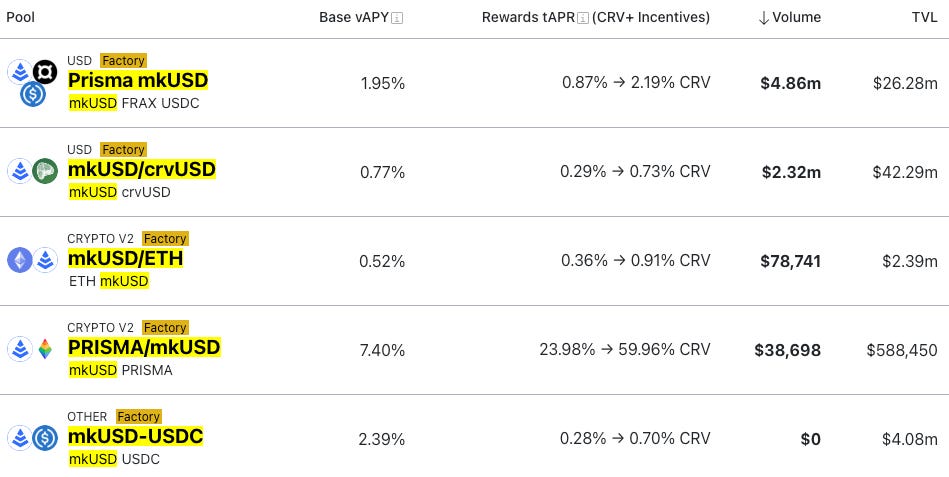Click the crvUSD token icon
This screenshot has height=477, width=949.
[x=45, y=171]
